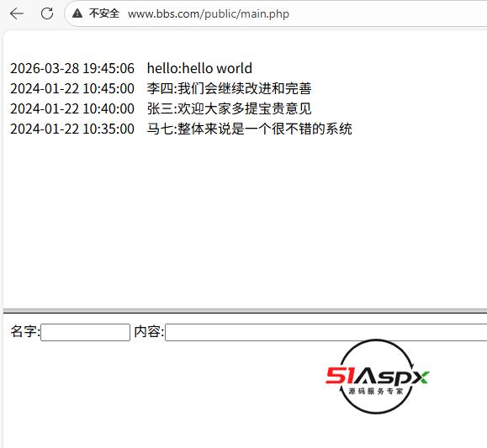Click the red 51 in the logo
Screen dimensions: 487x448
pos(340,376)
